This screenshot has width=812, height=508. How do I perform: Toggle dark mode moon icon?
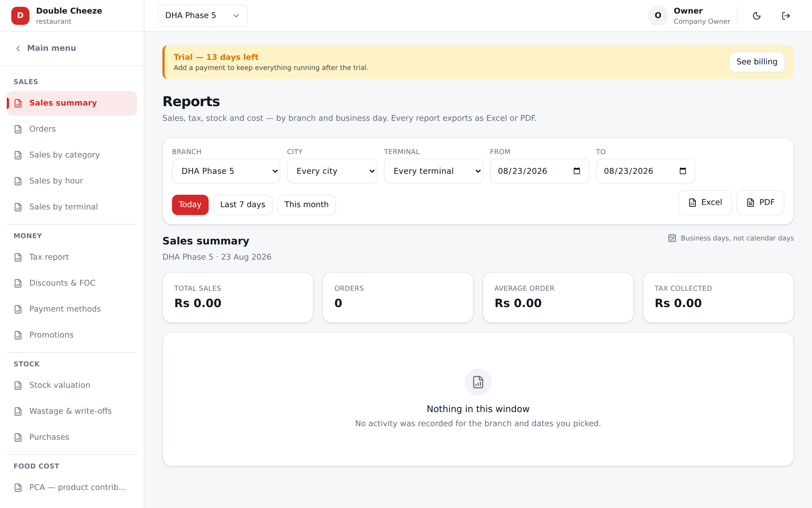click(757, 16)
